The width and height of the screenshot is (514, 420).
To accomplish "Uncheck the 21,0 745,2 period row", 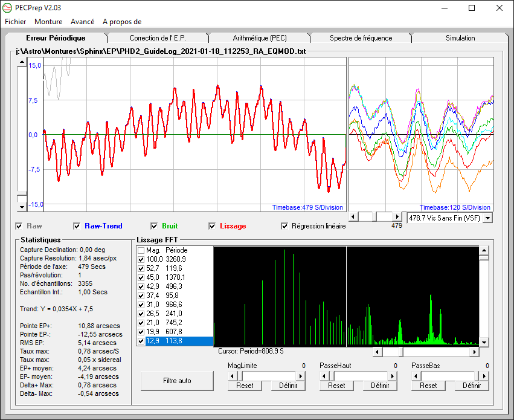I will tap(141, 323).
